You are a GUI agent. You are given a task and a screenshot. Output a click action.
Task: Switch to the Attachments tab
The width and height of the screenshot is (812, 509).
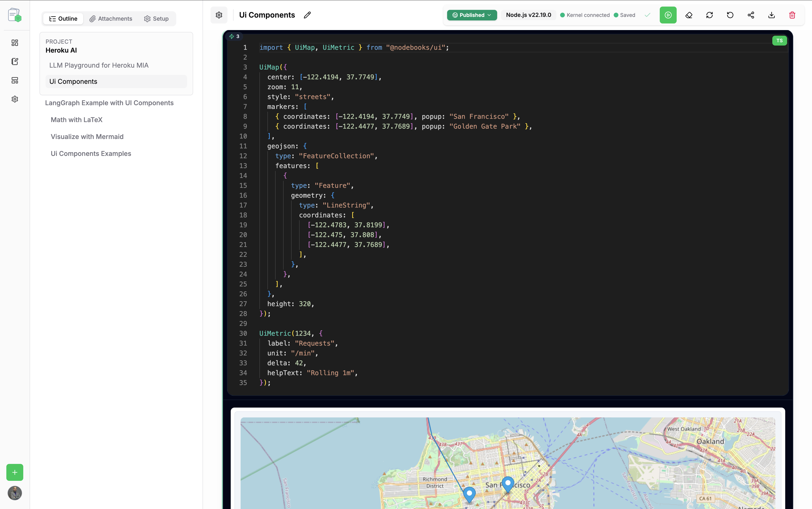(111, 19)
